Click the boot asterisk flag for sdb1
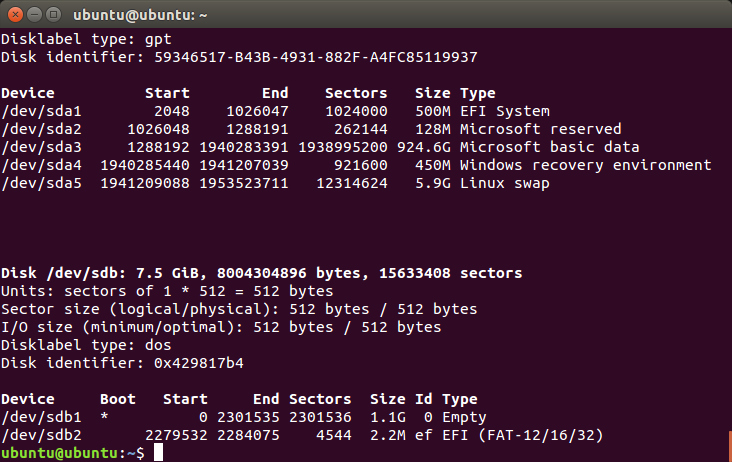 [104, 416]
